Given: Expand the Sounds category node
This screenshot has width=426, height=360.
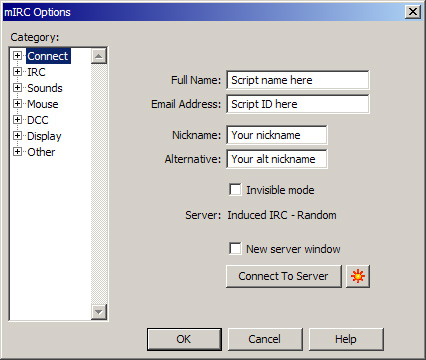Looking at the screenshot, I should tap(17, 88).
